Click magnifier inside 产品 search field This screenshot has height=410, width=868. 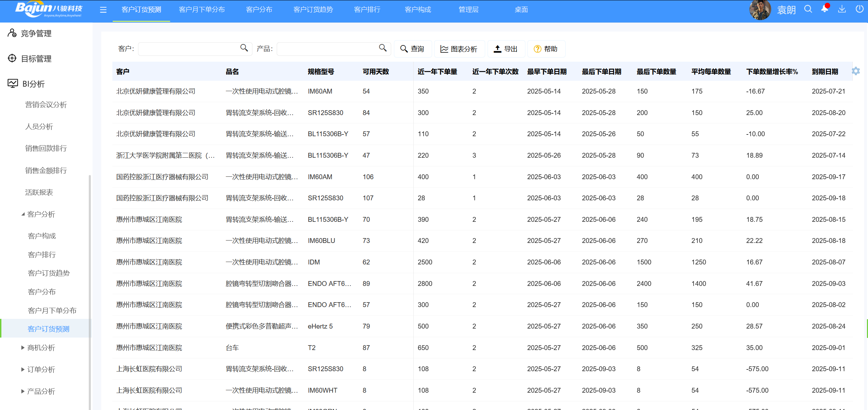[383, 48]
